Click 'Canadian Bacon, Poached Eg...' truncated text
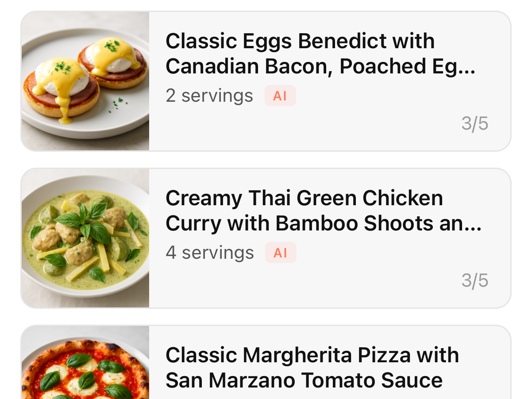Screen dimensions: 532x399 click(x=320, y=66)
